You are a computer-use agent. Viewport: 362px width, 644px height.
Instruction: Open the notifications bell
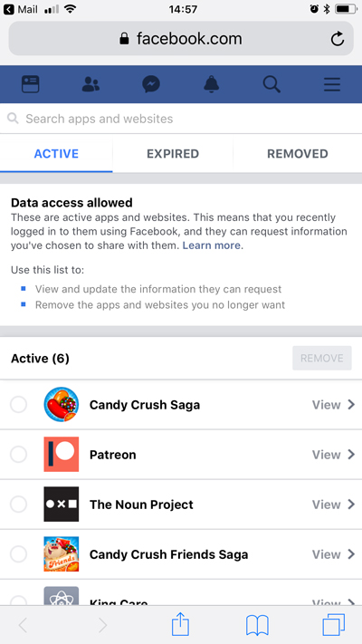212,84
